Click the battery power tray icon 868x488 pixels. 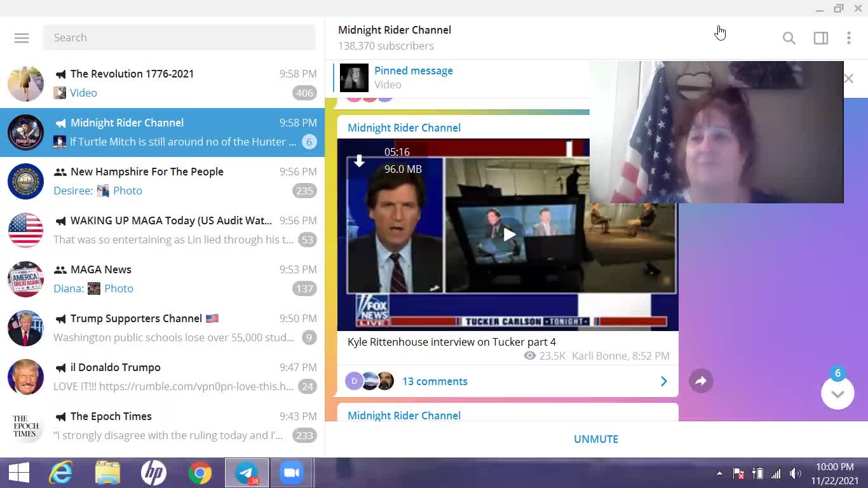point(757,473)
